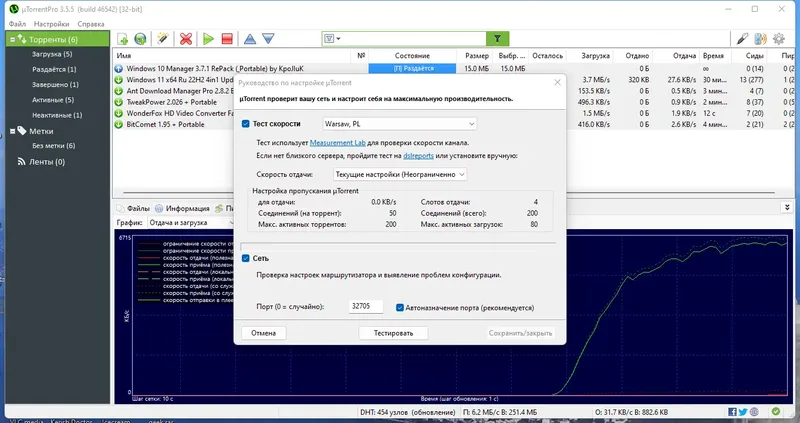This screenshot has width=800, height=423.
Task: Select Раздаётся (1) in sidebar
Action: 54,69
